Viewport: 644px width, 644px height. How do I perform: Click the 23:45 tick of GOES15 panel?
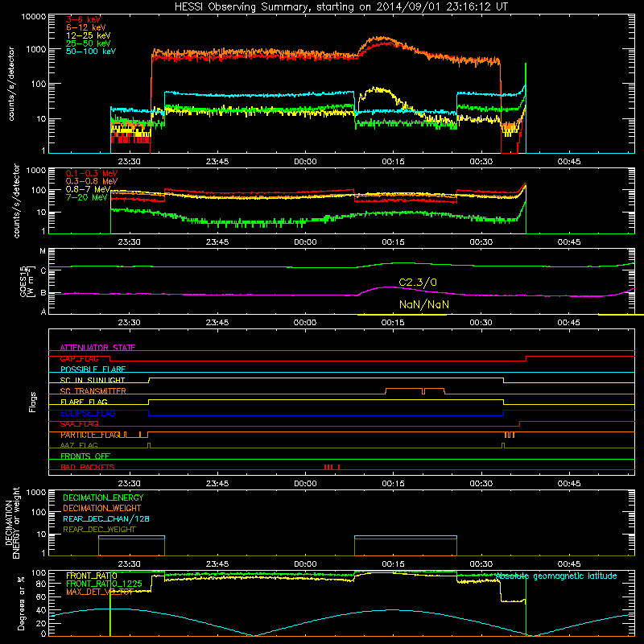tap(217, 323)
